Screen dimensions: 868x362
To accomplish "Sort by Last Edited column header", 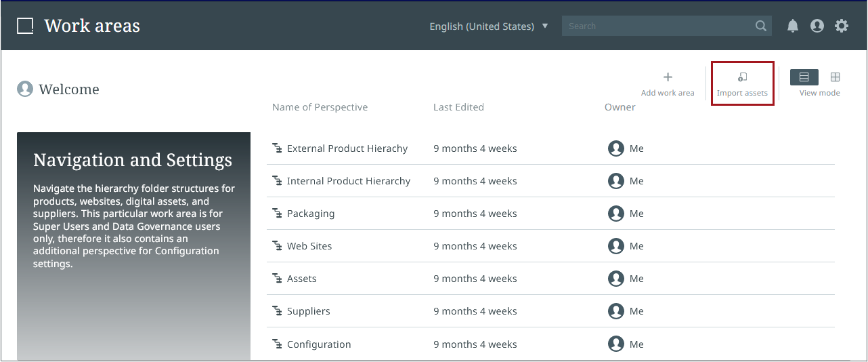I will 458,107.
